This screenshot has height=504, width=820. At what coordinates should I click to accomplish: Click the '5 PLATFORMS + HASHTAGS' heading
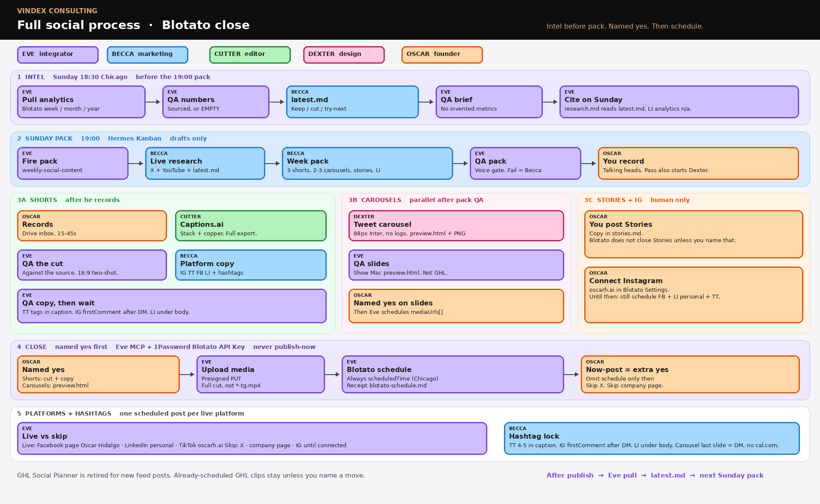tap(64, 413)
